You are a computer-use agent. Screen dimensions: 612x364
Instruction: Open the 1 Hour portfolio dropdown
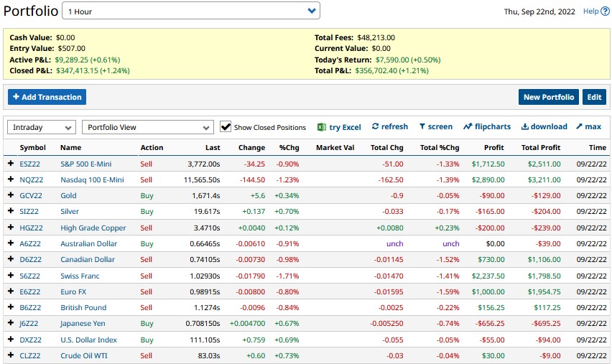point(191,11)
